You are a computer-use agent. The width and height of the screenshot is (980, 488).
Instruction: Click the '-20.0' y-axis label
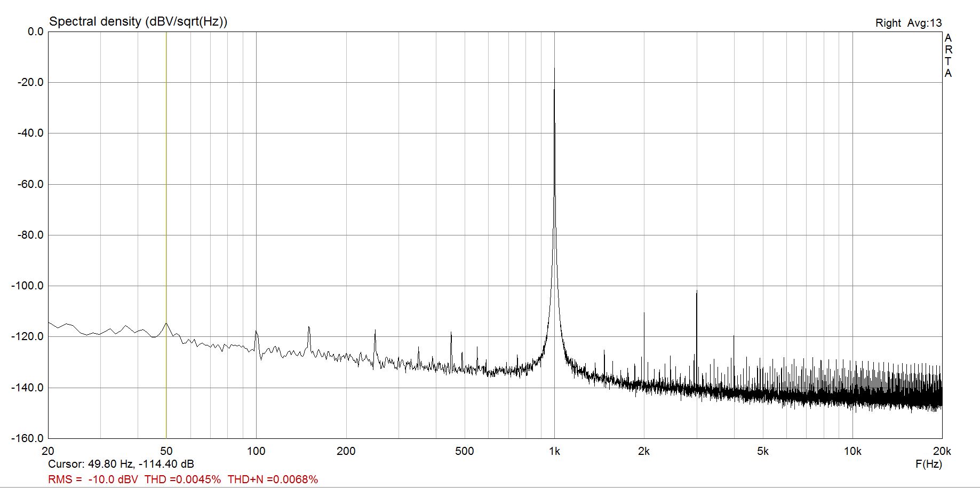coord(30,82)
